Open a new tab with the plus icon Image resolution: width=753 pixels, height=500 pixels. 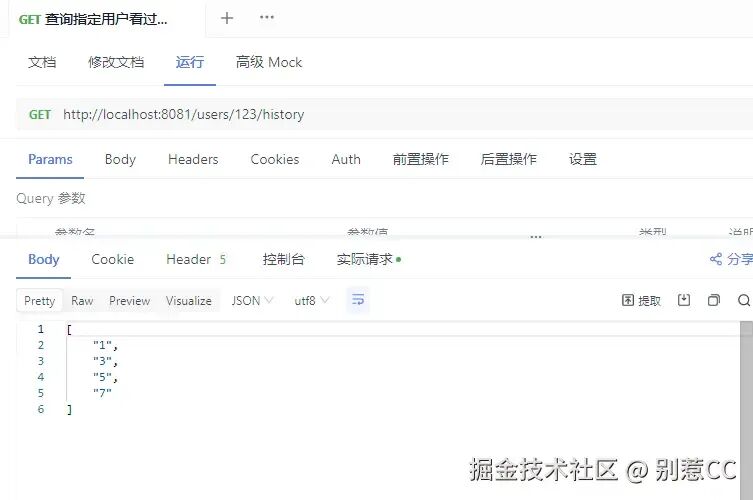tap(227, 18)
